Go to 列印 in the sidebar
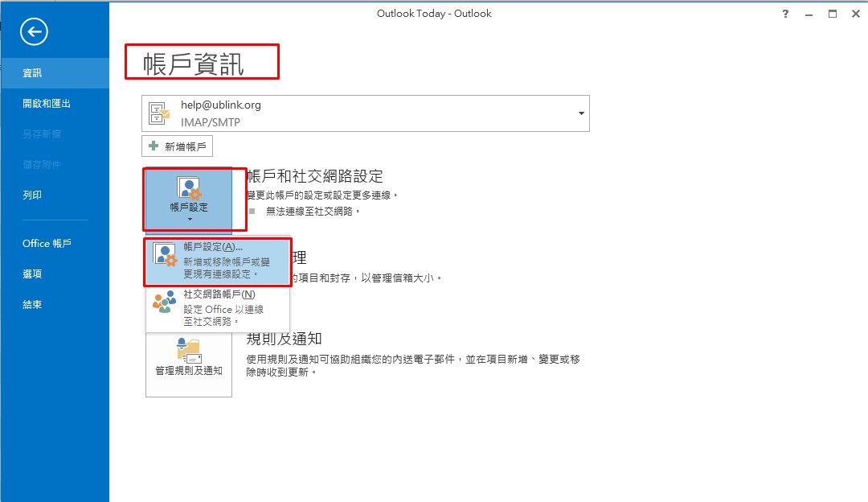The height and width of the screenshot is (502, 868). click(32, 195)
